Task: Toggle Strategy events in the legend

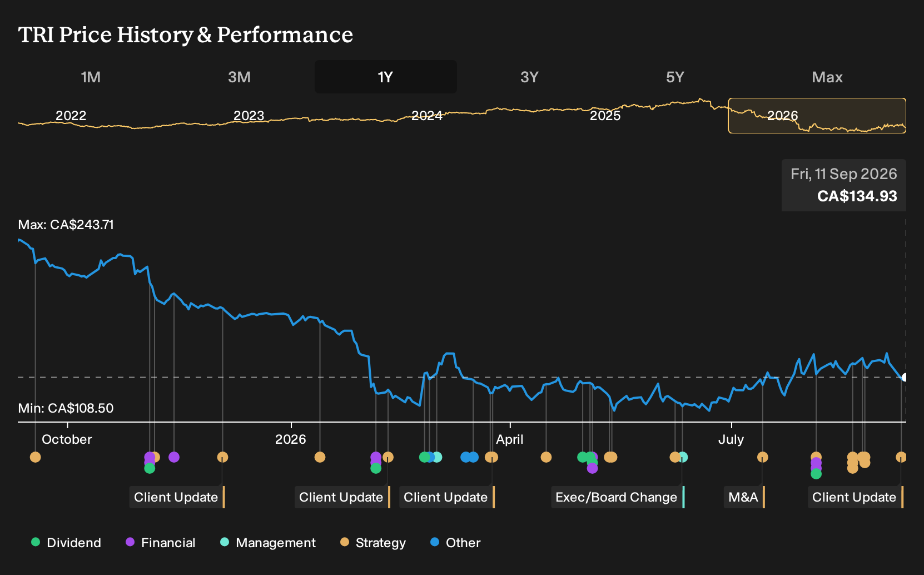Action: coord(372,543)
